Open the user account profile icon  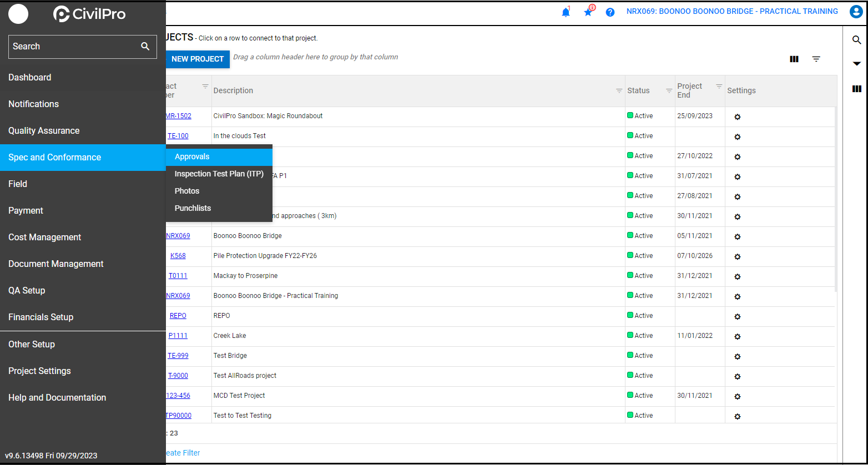pos(856,12)
